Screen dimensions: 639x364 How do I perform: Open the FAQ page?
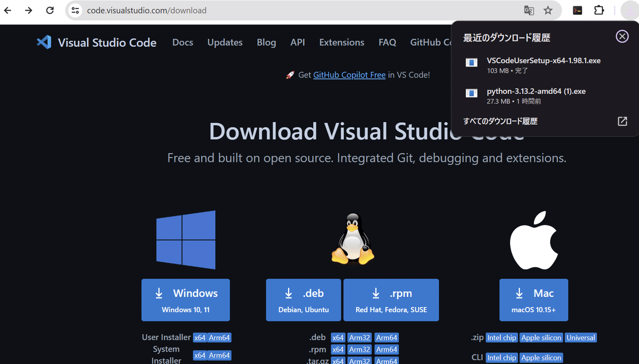[x=387, y=42]
